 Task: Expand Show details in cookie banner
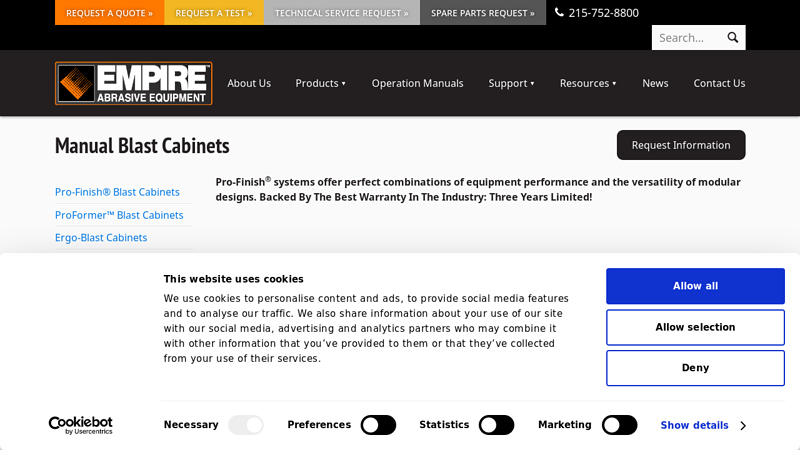coord(702,425)
